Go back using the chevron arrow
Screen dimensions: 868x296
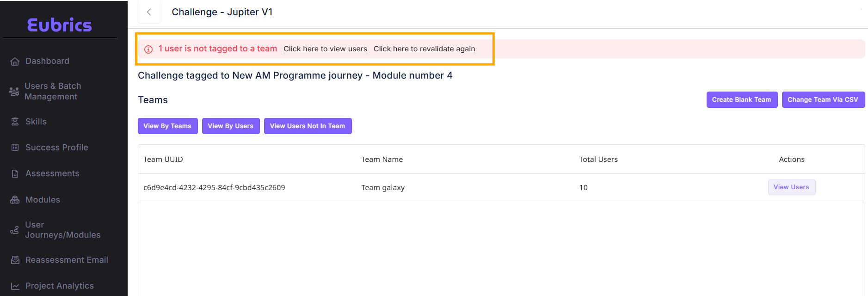(149, 12)
